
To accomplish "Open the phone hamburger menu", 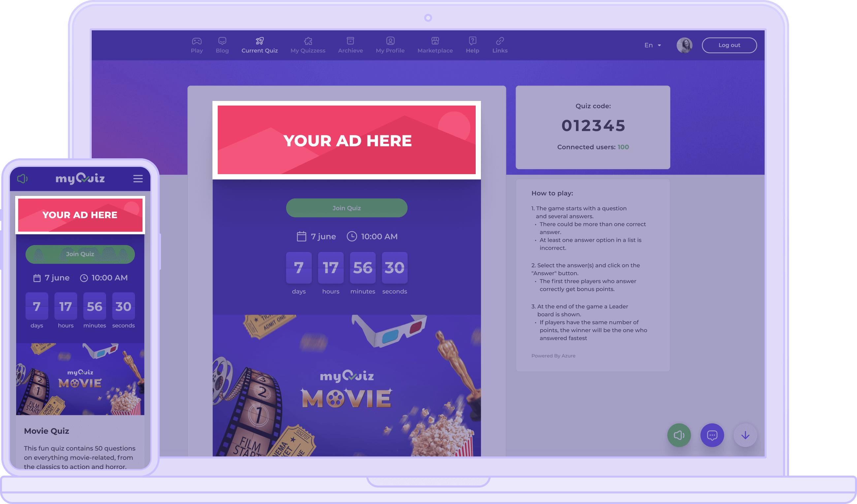I will coord(138,178).
